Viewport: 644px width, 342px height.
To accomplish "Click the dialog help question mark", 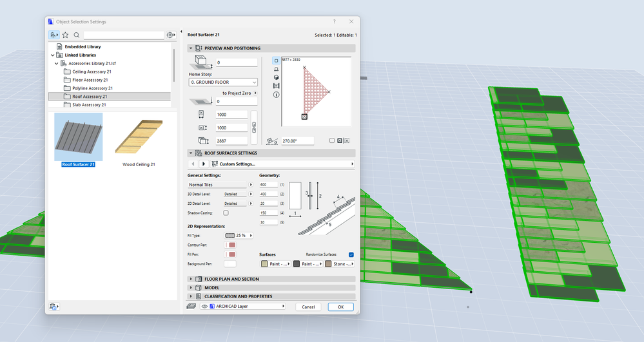I will point(335,22).
